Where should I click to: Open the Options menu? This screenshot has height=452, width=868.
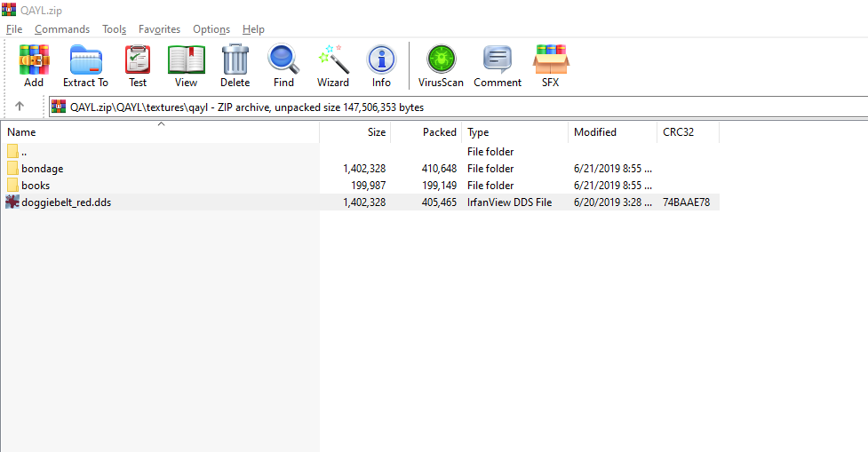211,29
